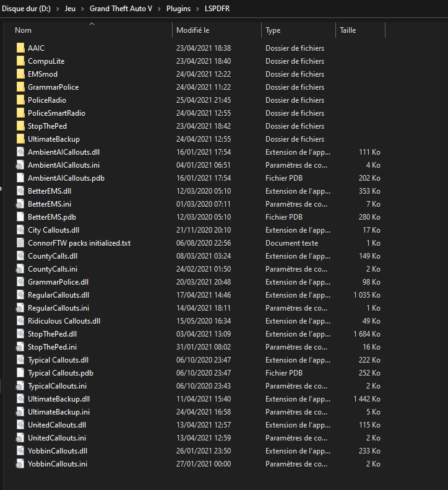The height and width of the screenshot is (490, 448).
Task: Select the GrammarPolice folder icon
Action: 20,87
